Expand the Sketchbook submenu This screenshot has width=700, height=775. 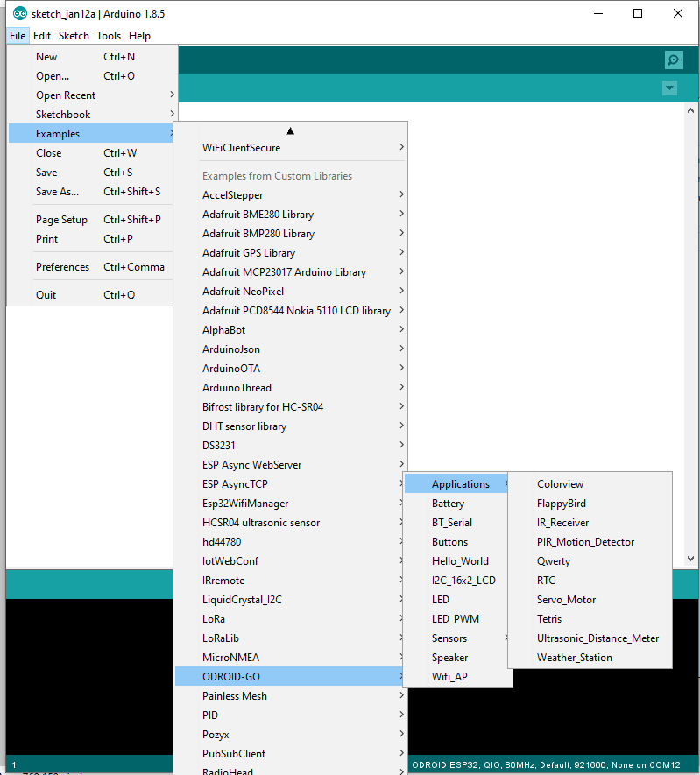93,115
